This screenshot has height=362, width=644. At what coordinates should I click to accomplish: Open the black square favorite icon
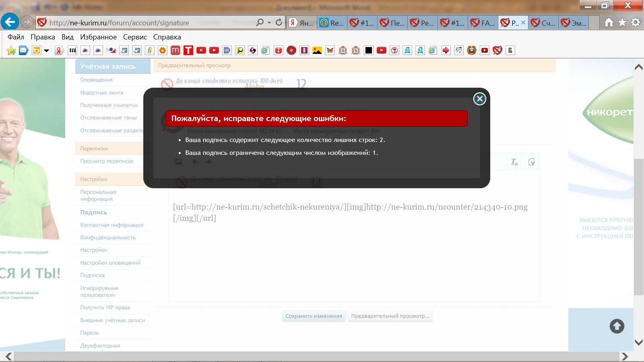(x=369, y=50)
